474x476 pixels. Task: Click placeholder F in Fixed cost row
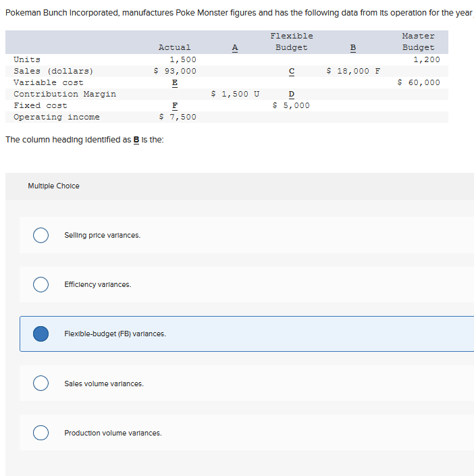[x=175, y=105]
